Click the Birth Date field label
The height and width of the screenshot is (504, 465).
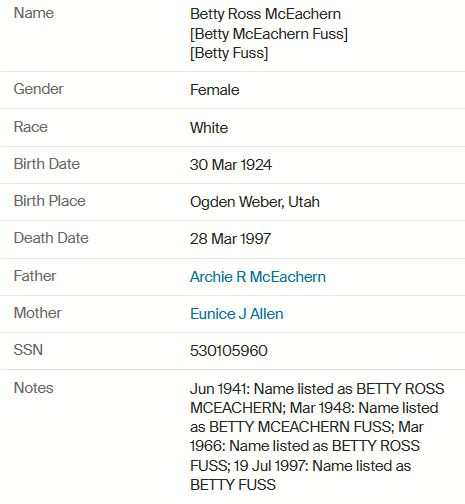[47, 164]
